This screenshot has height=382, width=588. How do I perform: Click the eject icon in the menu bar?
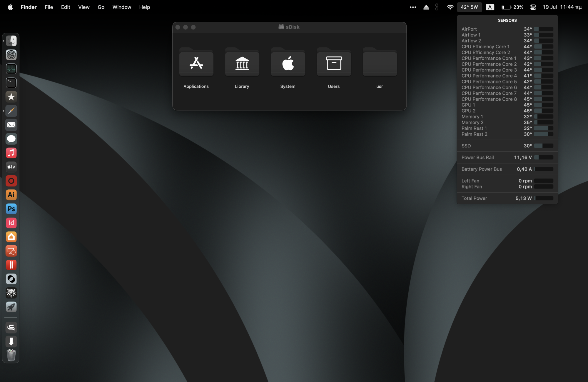[426, 7]
